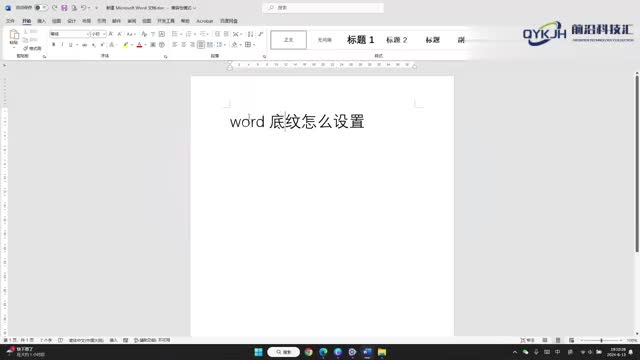The image size is (640, 360).
Task: Toggle Subscript formatting
Action: [x=93, y=44]
